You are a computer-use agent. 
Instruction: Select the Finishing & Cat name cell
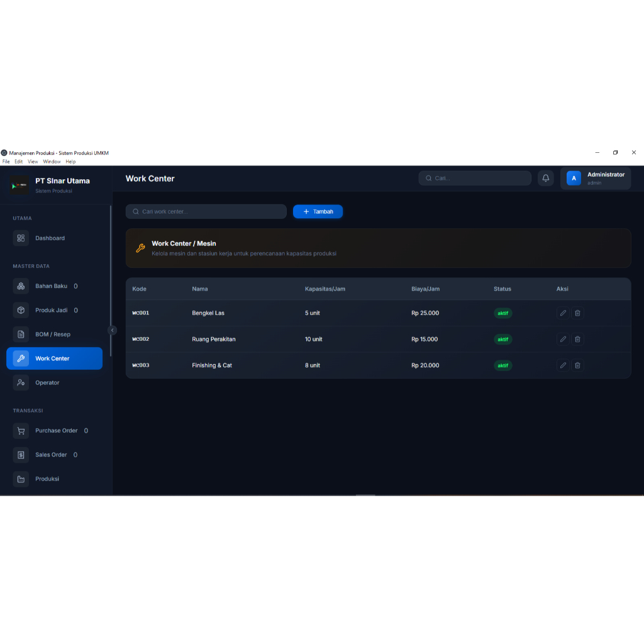212,365
